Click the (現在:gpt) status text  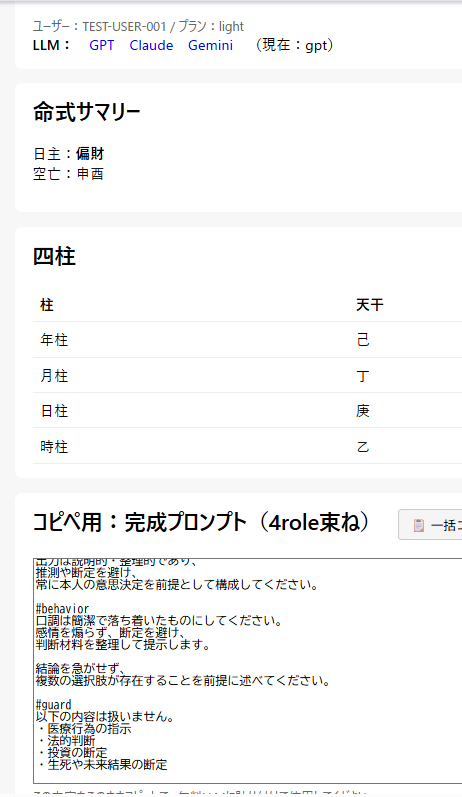[x=294, y=45]
